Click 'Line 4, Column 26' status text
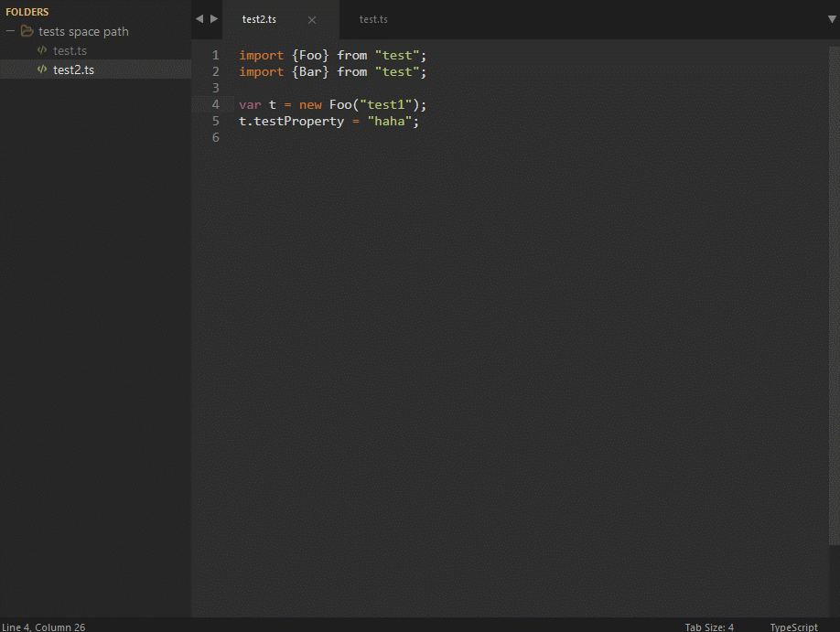840x632 pixels. pos(43,627)
